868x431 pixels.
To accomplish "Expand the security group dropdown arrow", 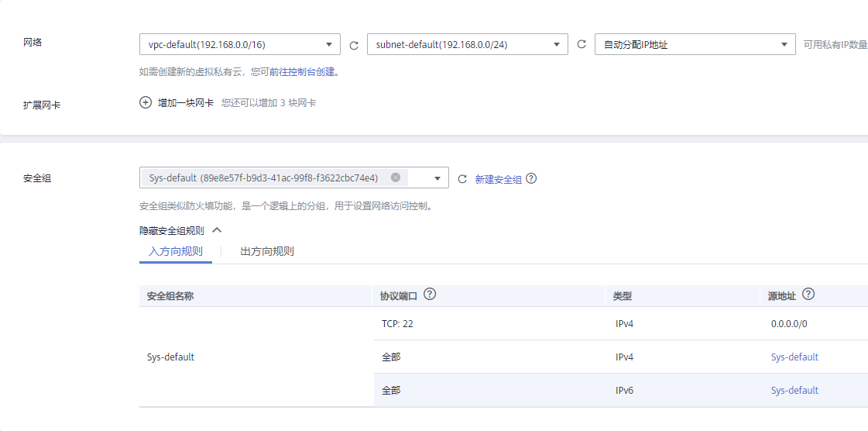I will pos(437,178).
